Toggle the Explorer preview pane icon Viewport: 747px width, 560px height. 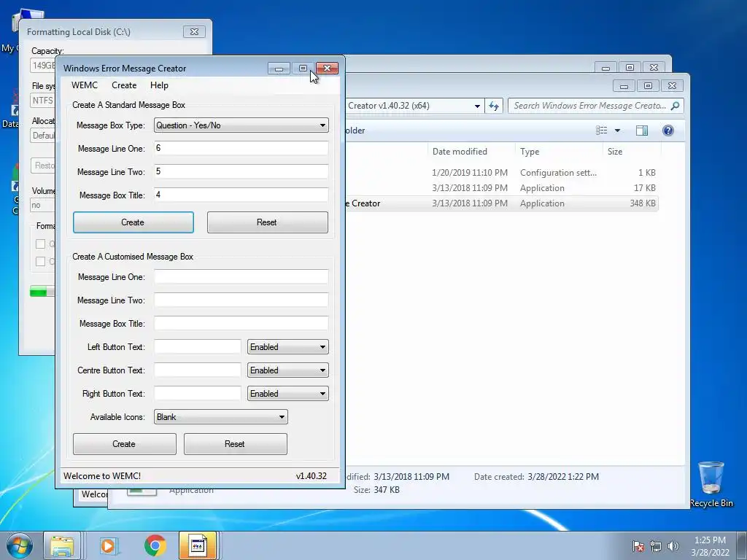tap(642, 131)
